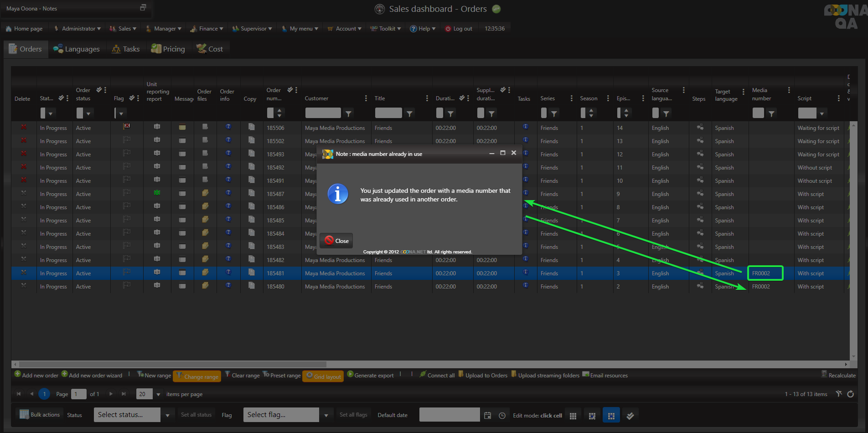Open steps icon for order 185480
The height and width of the screenshot is (433, 868).
coord(700,286)
